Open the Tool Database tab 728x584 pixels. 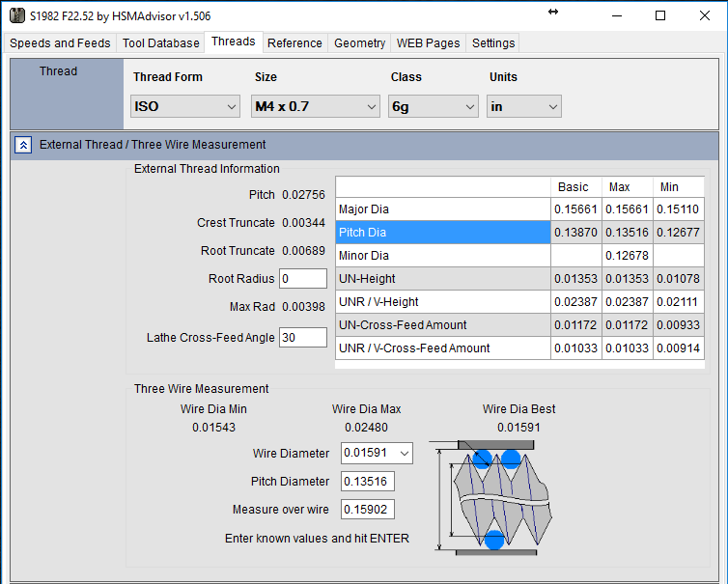tap(160, 43)
